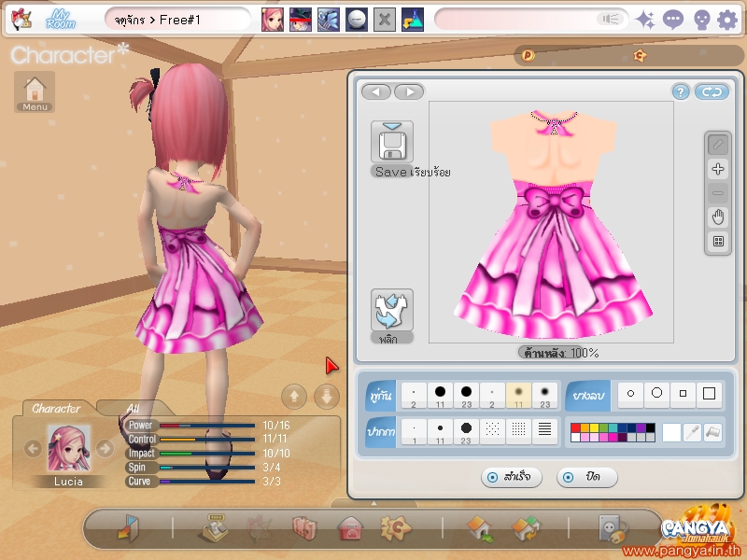This screenshot has width=747, height=560.
Task: Select the hand pan tool
Action: coord(718,217)
